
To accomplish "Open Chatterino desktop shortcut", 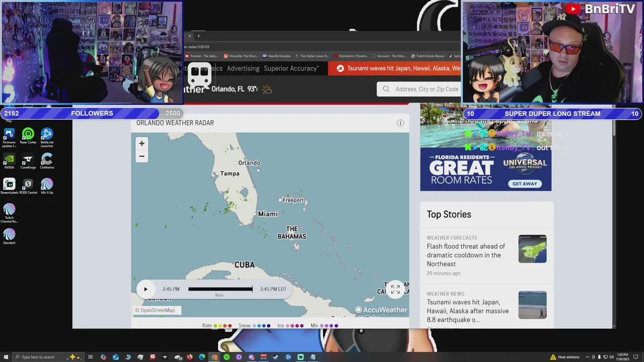I will pyautogui.click(x=47, y=161).
